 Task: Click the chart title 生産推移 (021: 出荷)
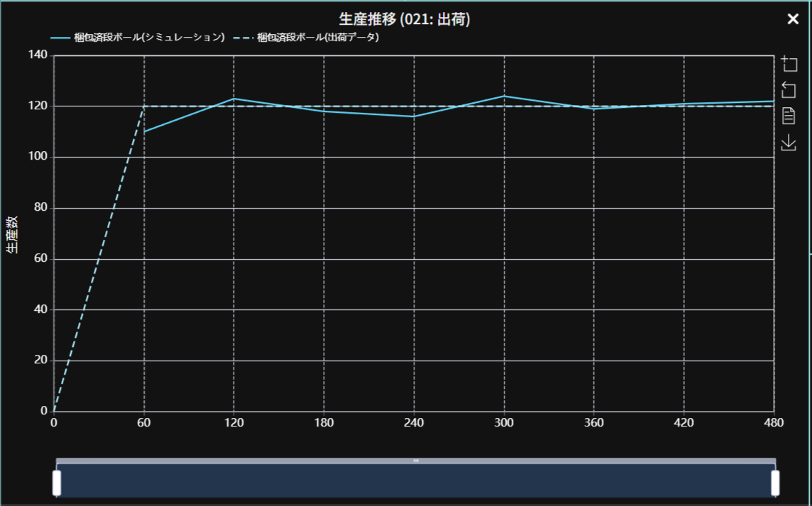[405, 19]
